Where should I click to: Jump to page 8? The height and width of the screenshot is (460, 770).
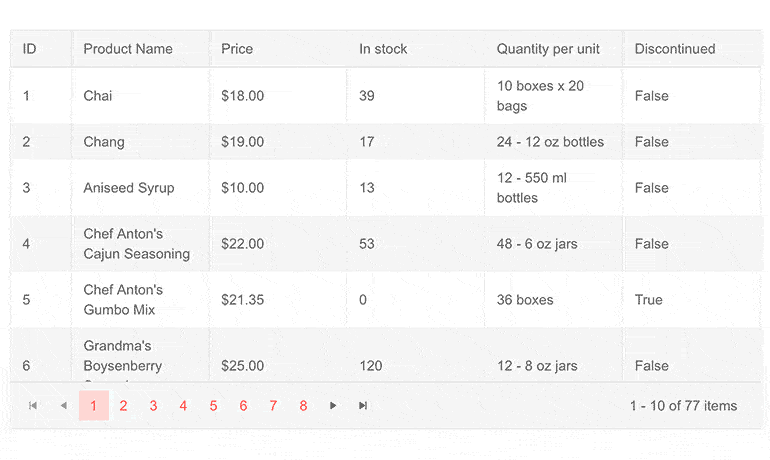(x=303, y=406)
